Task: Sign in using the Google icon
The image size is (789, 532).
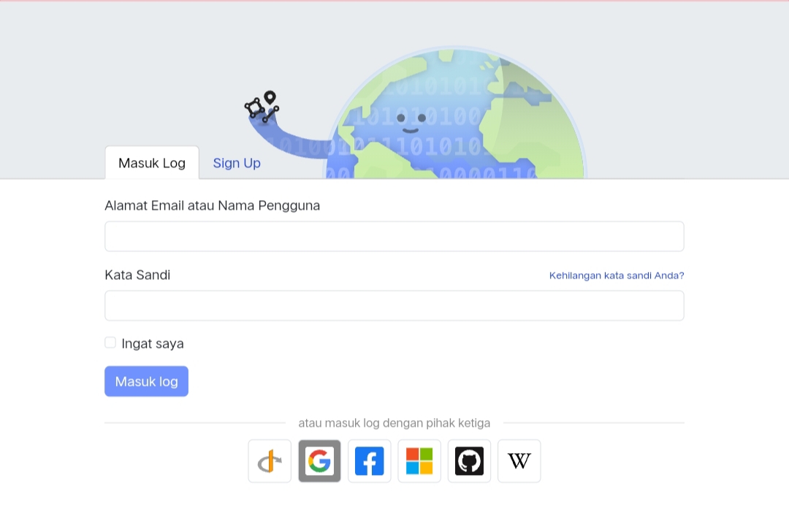Action: pyautogui.click(x=319, y=461)
